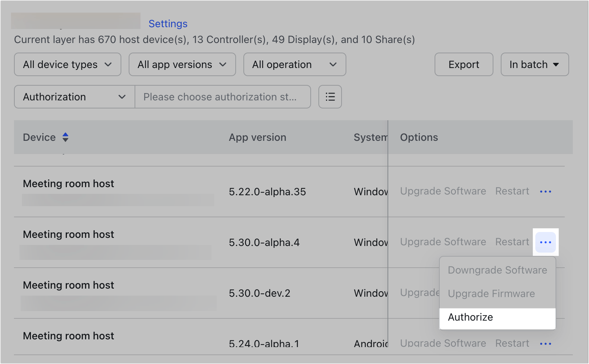
Task: Click highlighted ellipsis for 5.30.0-alpha.4 device
Action: [545, 242]
